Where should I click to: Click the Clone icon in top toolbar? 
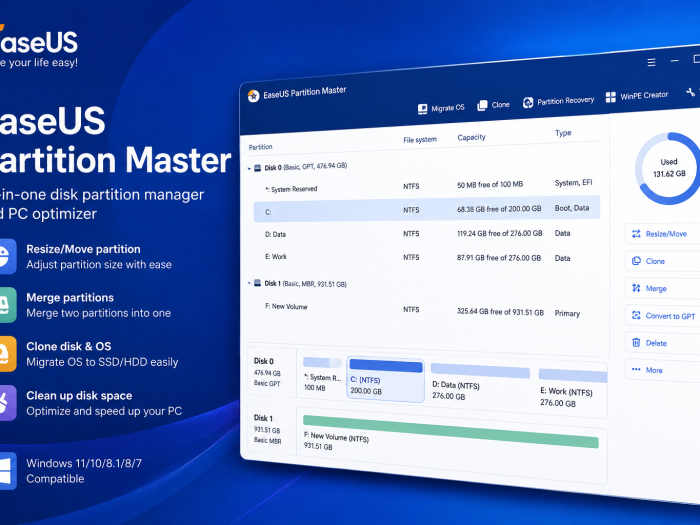[482, 106]
